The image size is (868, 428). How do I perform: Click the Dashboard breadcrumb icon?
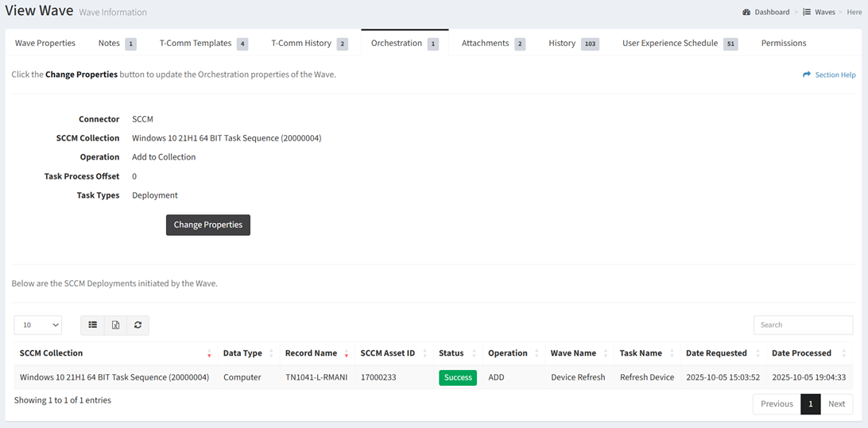click(746, 12)
